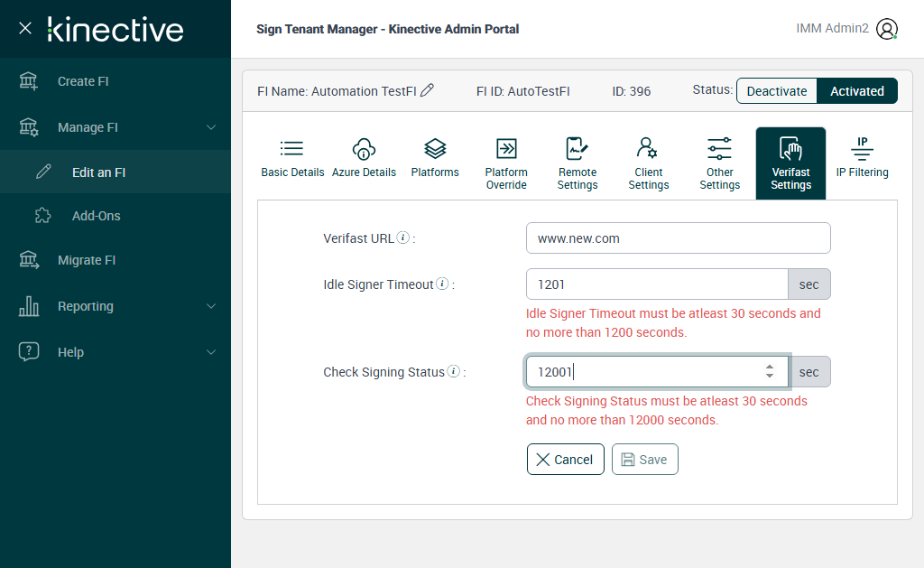Click the Idle Signer Timeout info icon
Screen dimensions: 924x568
[x=442, y=284]
